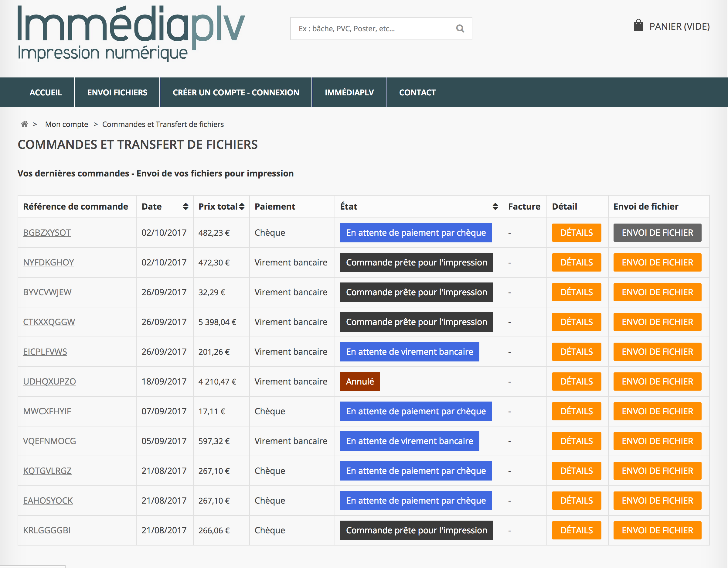Screen dimensions: 728x568
Task: Click ENVOI DE FICHIER for UDHQXUPZO
Action: (x=657, y=381)
